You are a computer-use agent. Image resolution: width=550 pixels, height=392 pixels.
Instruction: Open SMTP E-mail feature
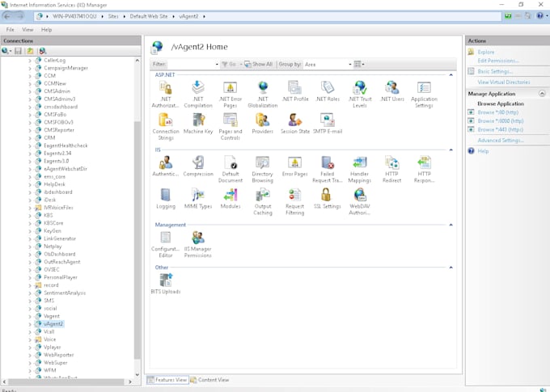click(328, 124)
